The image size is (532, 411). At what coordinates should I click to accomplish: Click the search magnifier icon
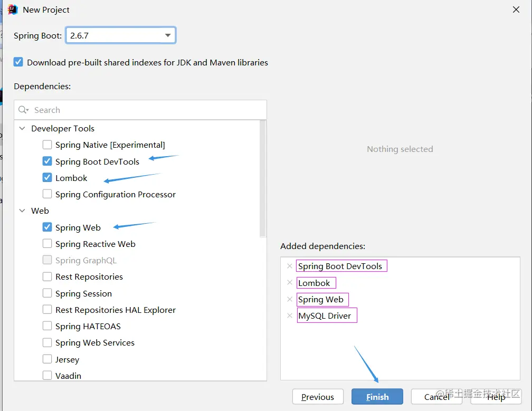click(23, 110)
